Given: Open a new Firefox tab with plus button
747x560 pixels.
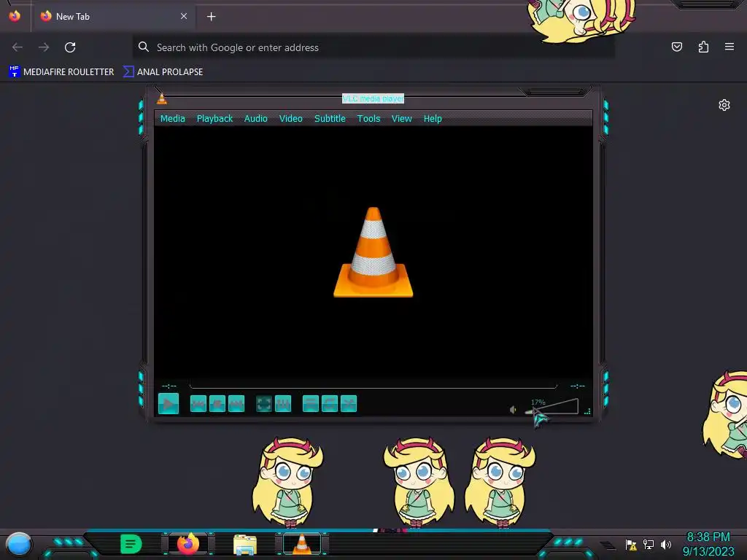Looking at the screenshot, I should pos(211,17).
